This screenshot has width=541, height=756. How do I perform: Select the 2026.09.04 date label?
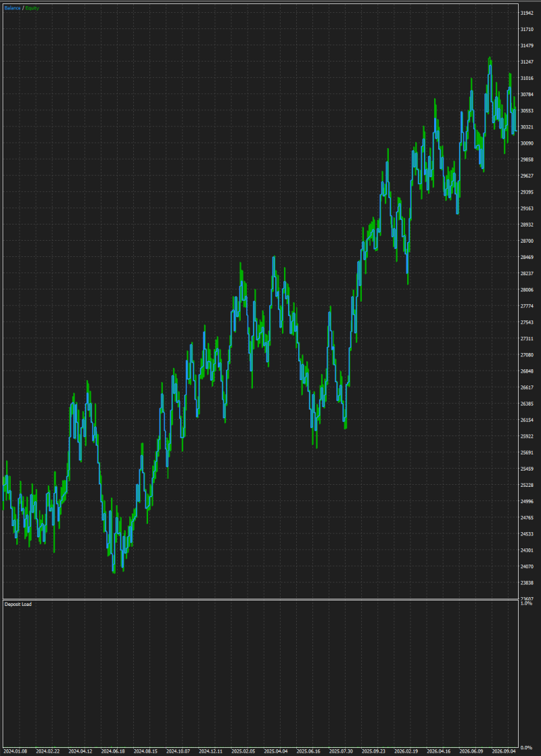point(504,751)
